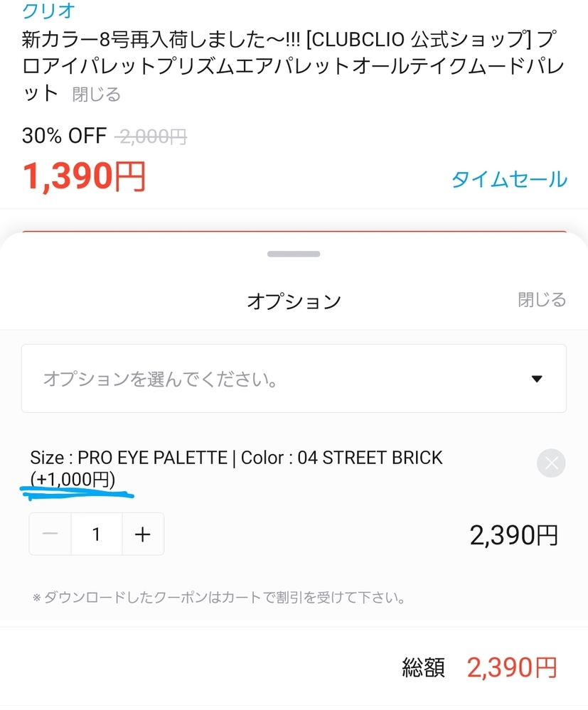Decrease quantity with the minus button
Viewport: 588px width, 710px height.
(50, 534)
